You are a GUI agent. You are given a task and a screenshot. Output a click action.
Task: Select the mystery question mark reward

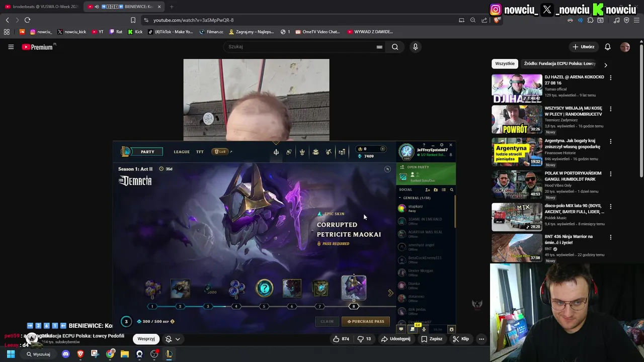click(x=264, y=289)
